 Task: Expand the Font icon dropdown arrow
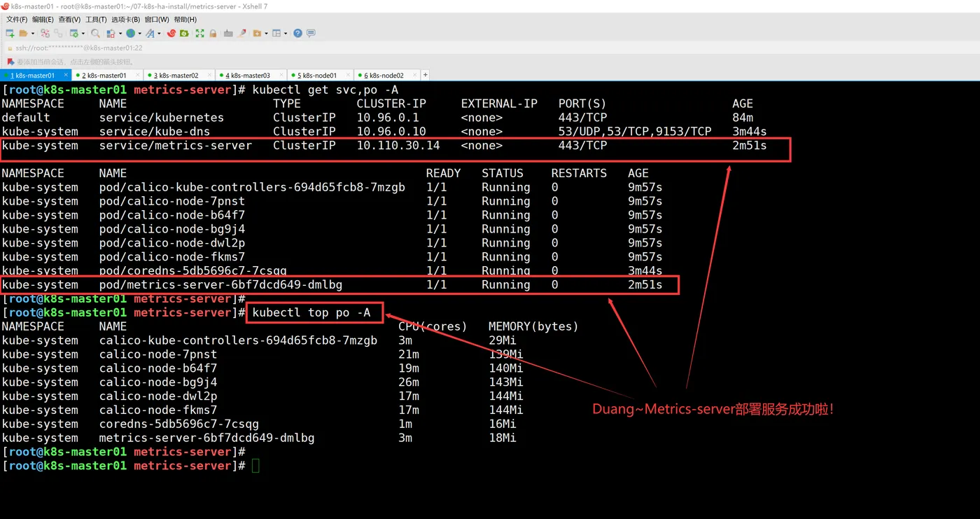coord(159,34)
